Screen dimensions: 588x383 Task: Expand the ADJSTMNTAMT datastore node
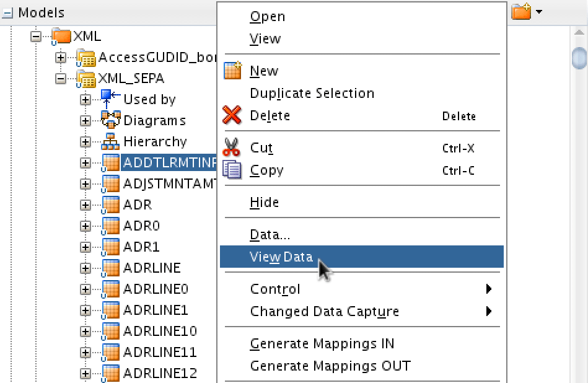coord(86,184)
